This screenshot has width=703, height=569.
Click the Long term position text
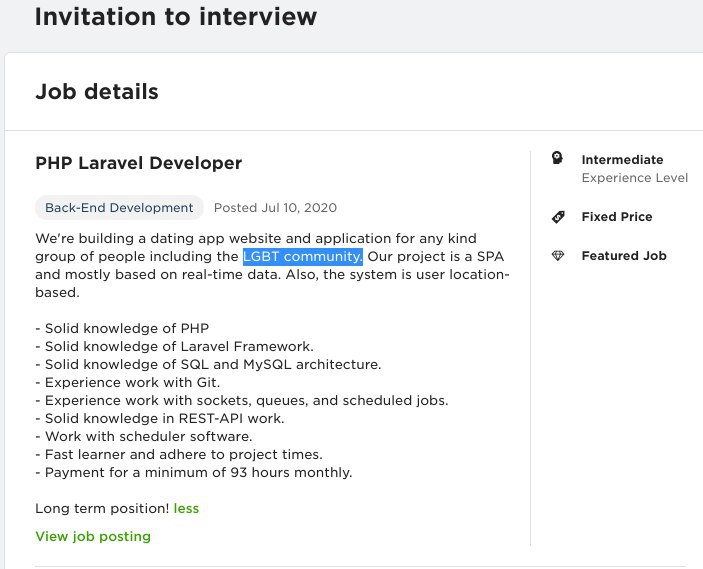102,508
